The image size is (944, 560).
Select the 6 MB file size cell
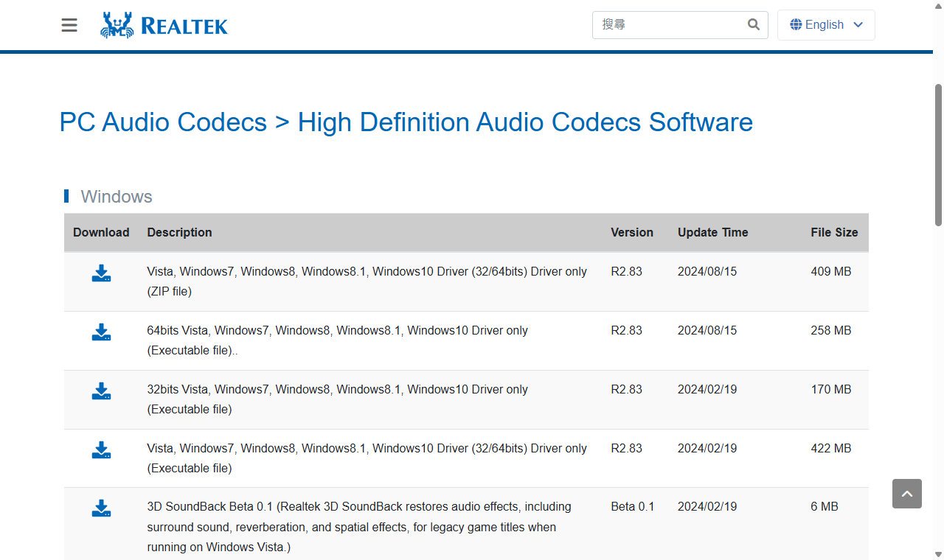(825, 506)
